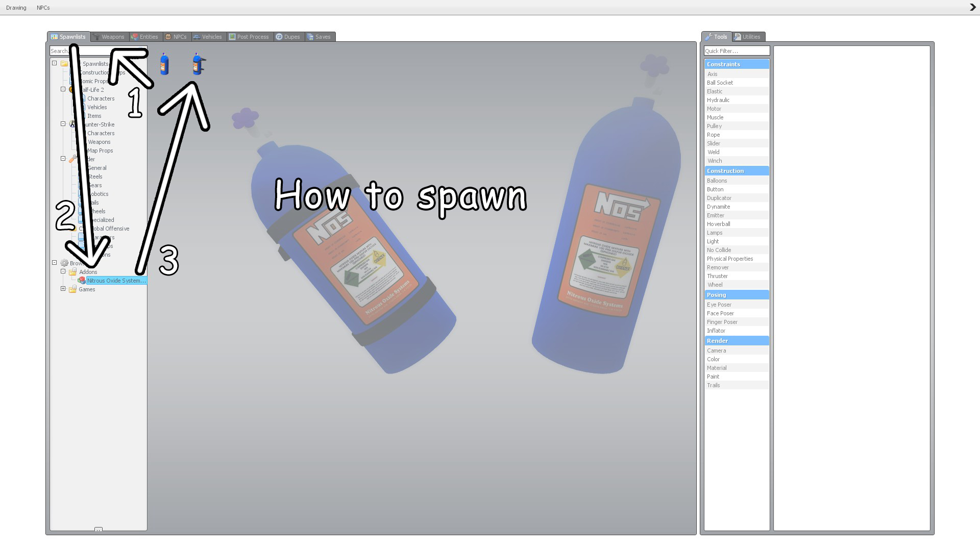Open Counter-Strike Map Props spawnlist
The width and height of the screenshot is (980, 551).
[100, 151]
